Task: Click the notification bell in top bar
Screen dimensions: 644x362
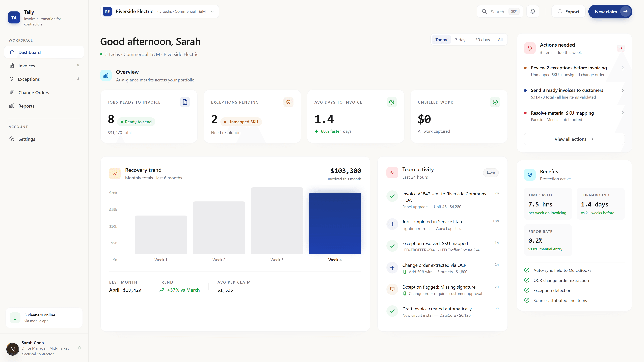Action: click(x=533, y=12)
